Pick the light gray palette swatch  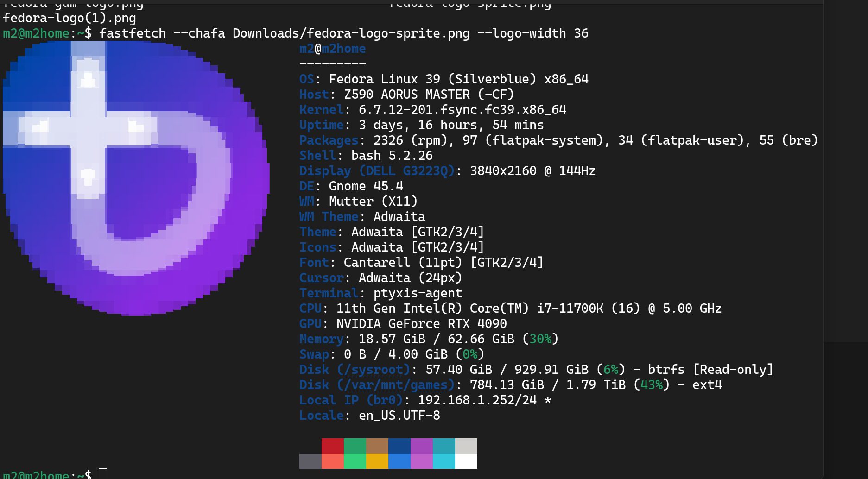pos(466,446)
